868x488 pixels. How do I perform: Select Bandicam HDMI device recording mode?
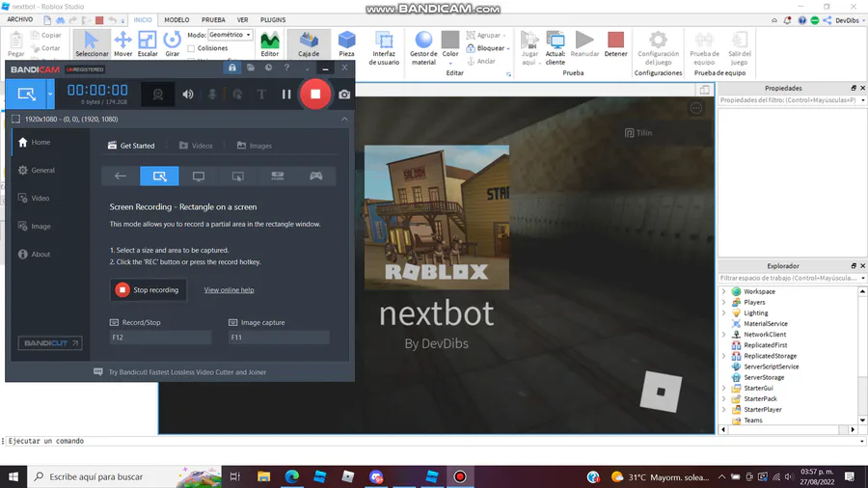[x=278, y=176]
